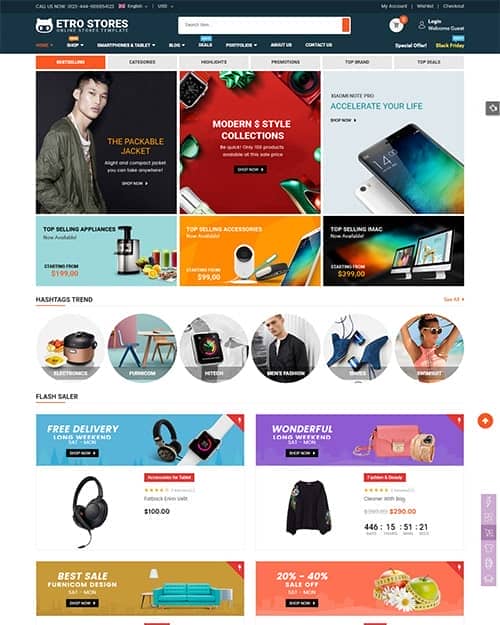Open the gray settings panel icon at right edge
Screen dimensions: 500x625
(492, 108)
